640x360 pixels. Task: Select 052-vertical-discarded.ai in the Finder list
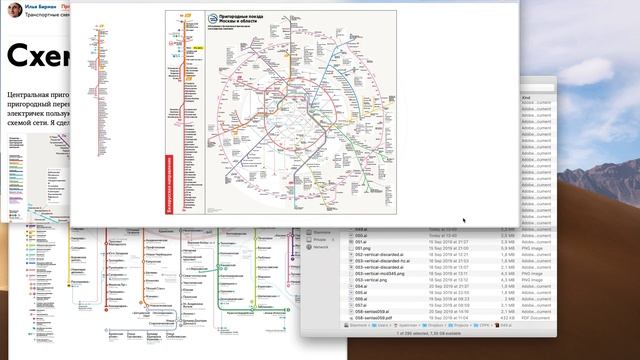[x=379, y=255]
